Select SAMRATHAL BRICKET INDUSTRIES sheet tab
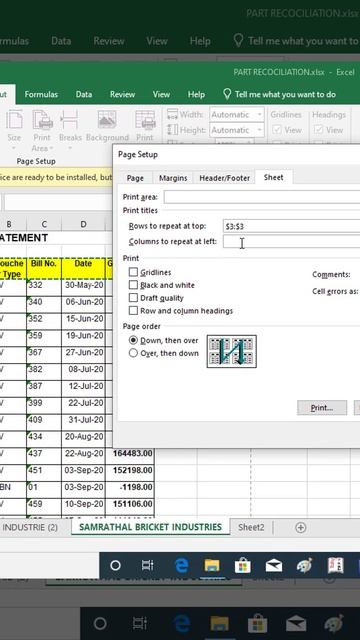 pyautogui.click(x=150, y=527)
